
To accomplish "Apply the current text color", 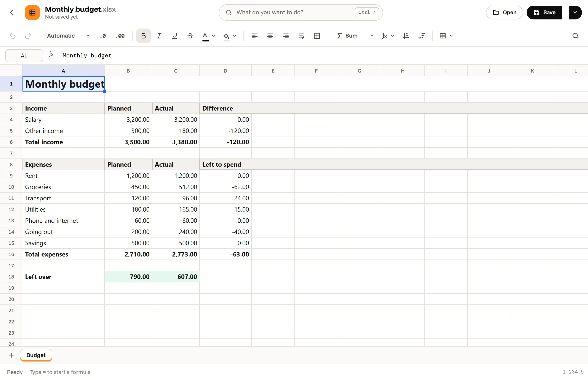I will coord(205,36).
